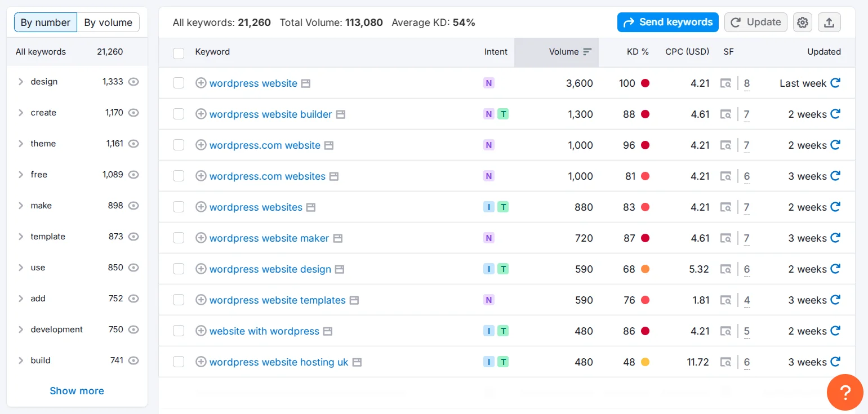Expand the 'theme' keyword group

(21, 144)
